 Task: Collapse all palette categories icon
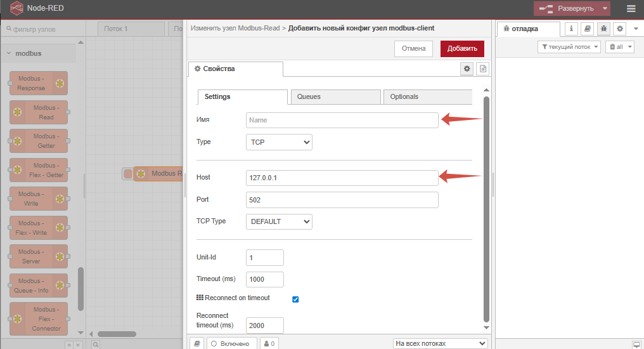(70, 345)
